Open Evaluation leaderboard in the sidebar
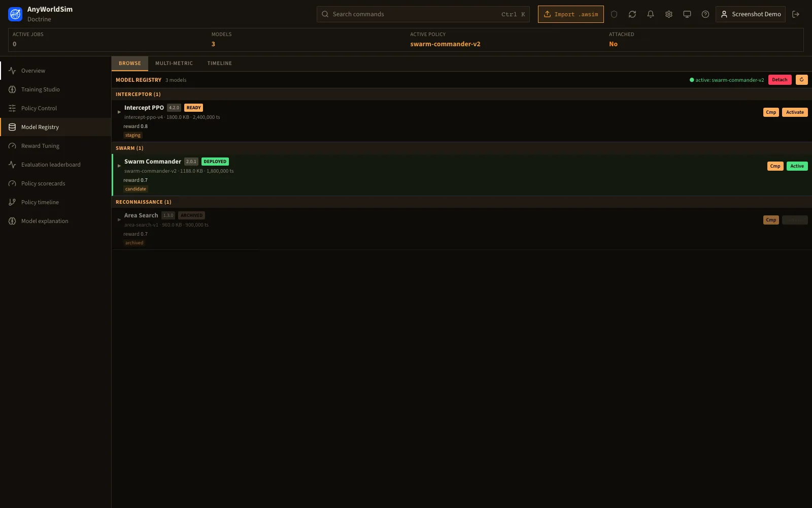812x508 pixels. (56, 165)
